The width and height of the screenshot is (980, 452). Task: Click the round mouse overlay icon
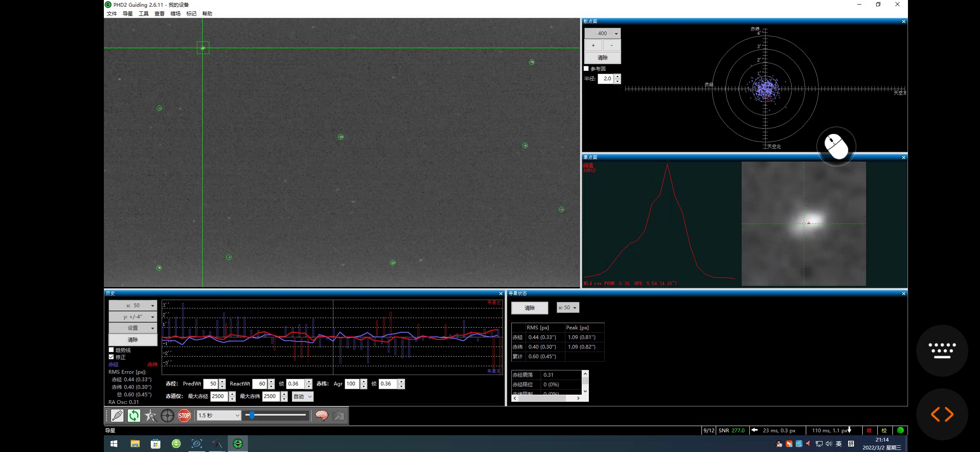click(x=836, y=146)
